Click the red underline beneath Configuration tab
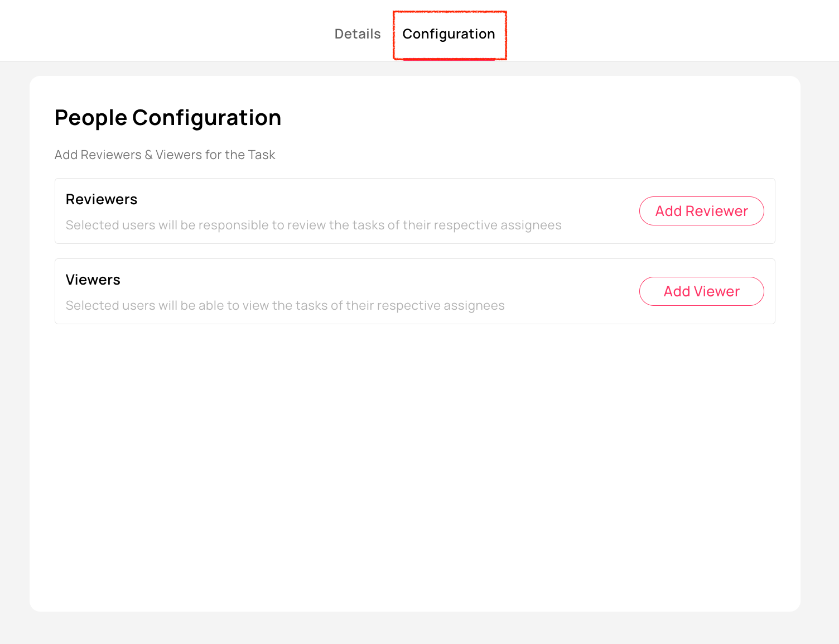 449,59
